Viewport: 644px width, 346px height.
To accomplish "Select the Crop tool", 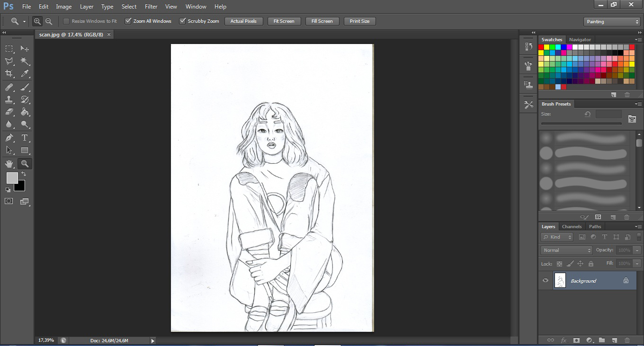I will [x=9, y=74].
